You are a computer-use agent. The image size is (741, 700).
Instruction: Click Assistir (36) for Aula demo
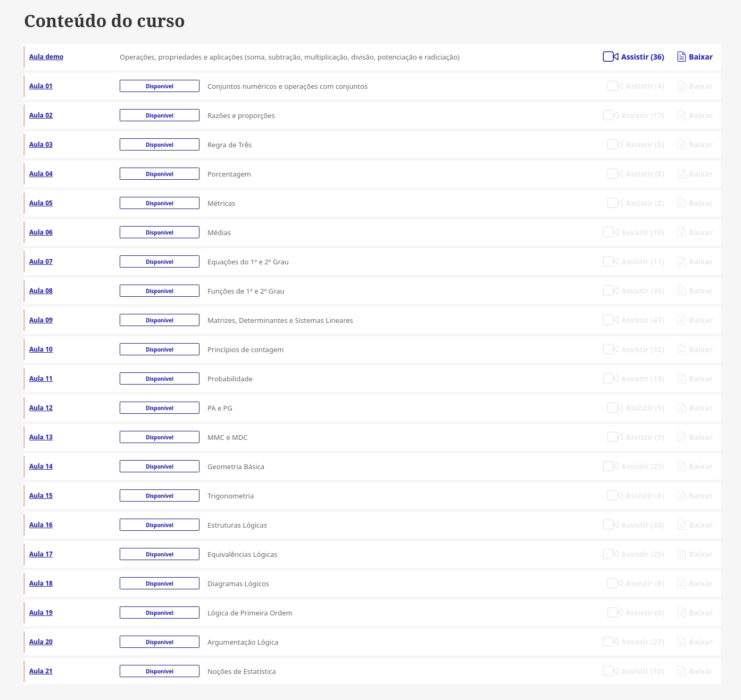(643, 57)
